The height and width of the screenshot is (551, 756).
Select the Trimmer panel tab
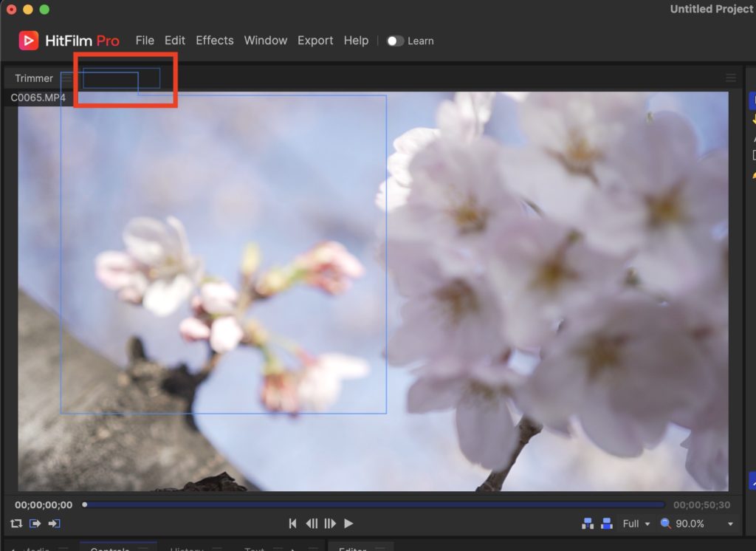tap(34, 78)
